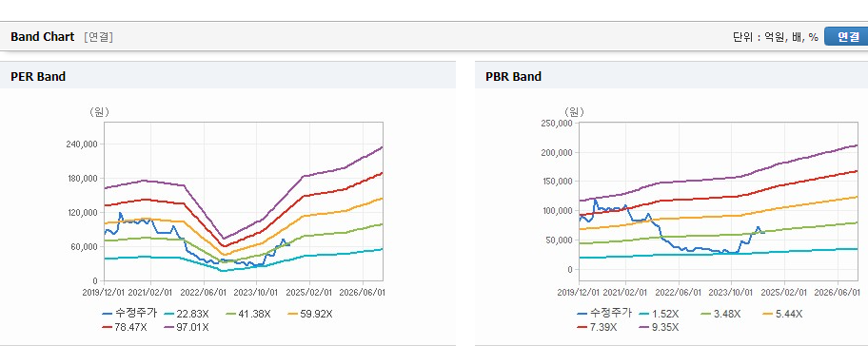
Task: Click the [연결] label beside Band Chart
Action: tap(99, 37)
